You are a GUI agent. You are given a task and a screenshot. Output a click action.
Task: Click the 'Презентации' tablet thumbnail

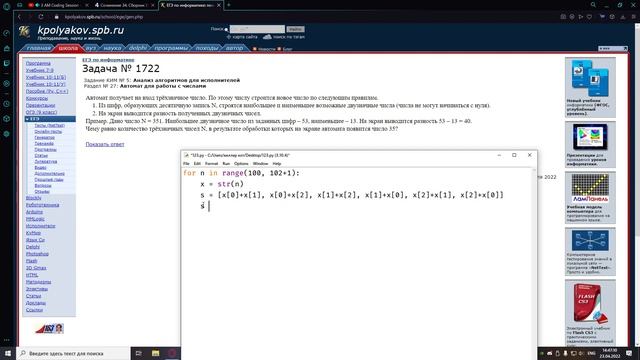[590, 137]
